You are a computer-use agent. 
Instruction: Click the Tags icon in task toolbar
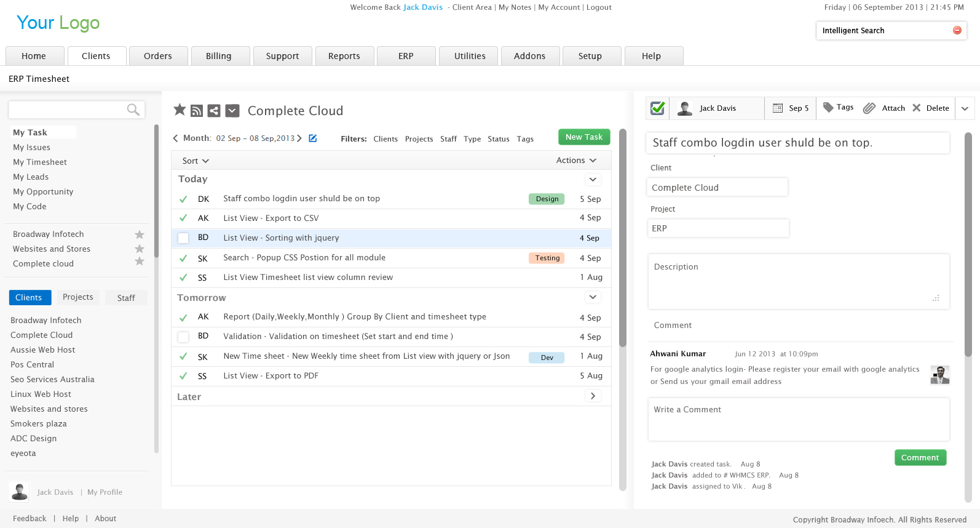[828, 107]
